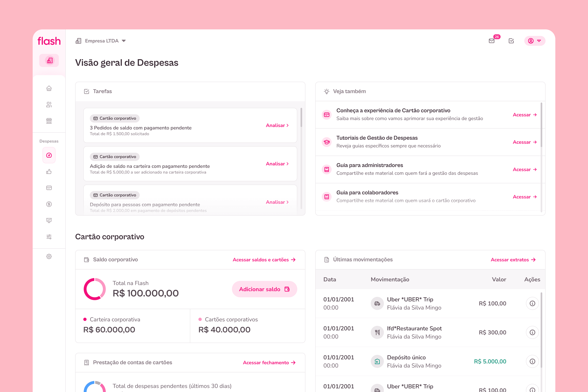Open the home icon in sidebar
This screenshot has height=392, width=588.
[x=49, y=88]
